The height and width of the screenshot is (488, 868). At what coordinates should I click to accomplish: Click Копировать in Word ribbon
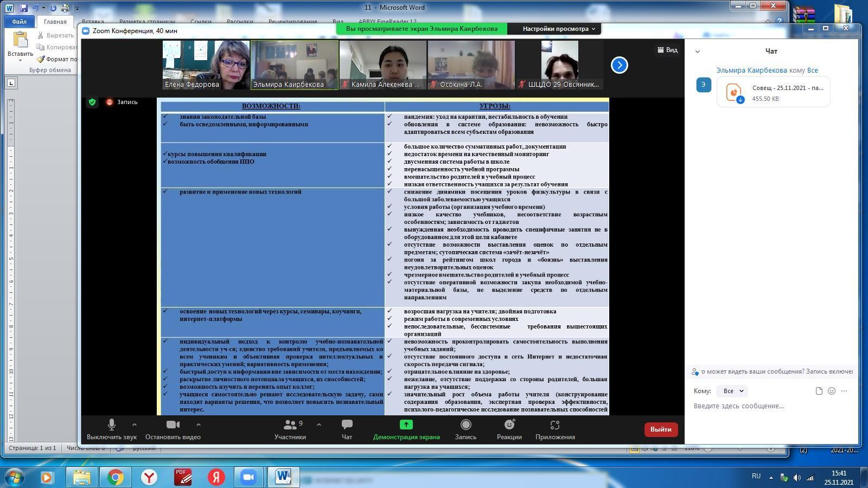pos(56,47)
